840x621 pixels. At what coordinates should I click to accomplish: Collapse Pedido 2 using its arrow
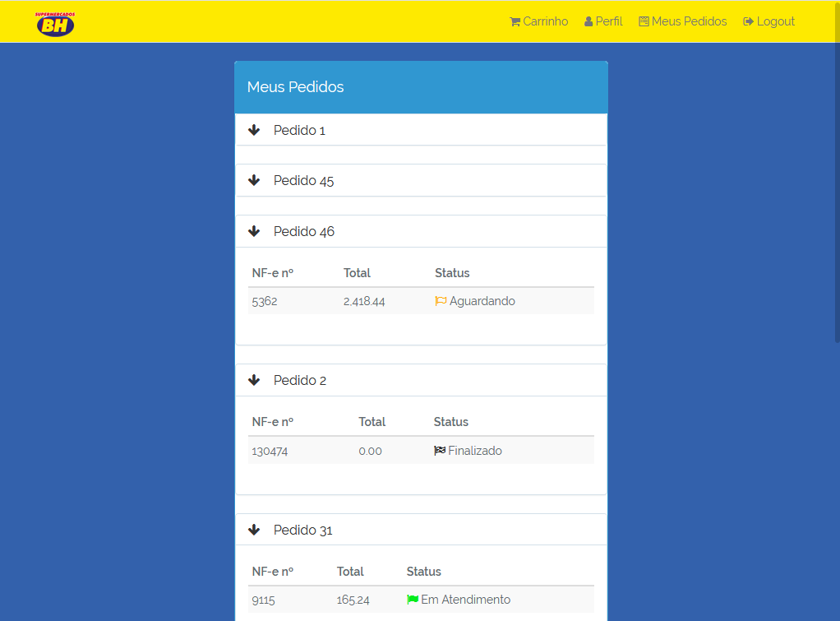254,380
